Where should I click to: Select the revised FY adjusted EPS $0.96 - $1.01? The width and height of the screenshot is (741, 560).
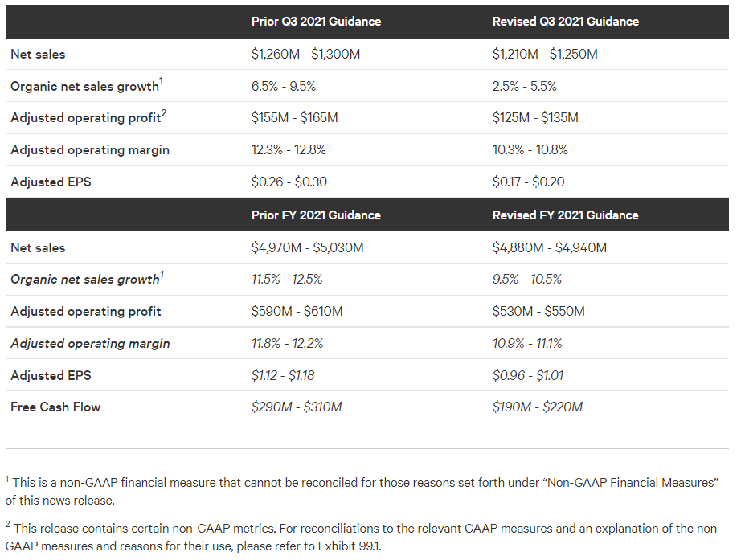click(528, 376)
